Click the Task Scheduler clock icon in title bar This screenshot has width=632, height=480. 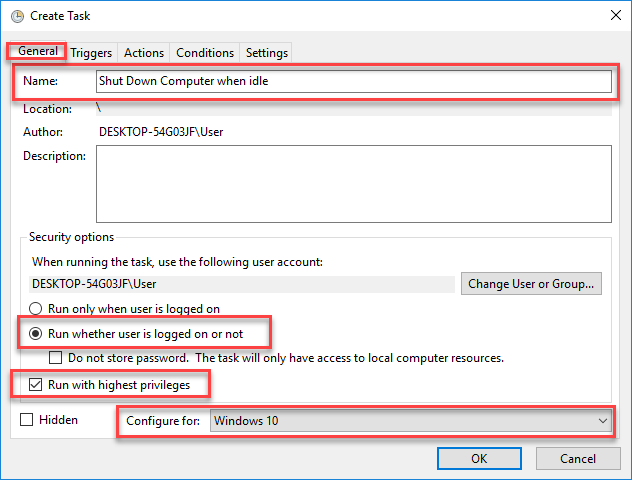pos(17,16)
